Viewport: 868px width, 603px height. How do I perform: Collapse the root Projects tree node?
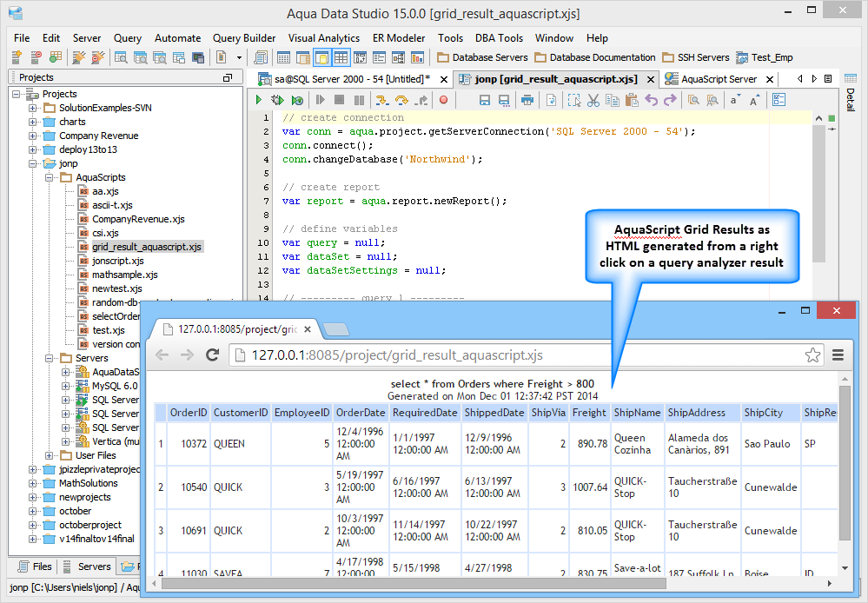16,94
